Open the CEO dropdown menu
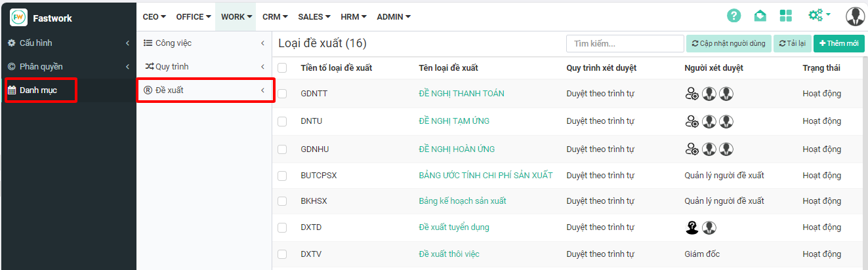Viewport: 868px width, 270px height. coord(154,17)
